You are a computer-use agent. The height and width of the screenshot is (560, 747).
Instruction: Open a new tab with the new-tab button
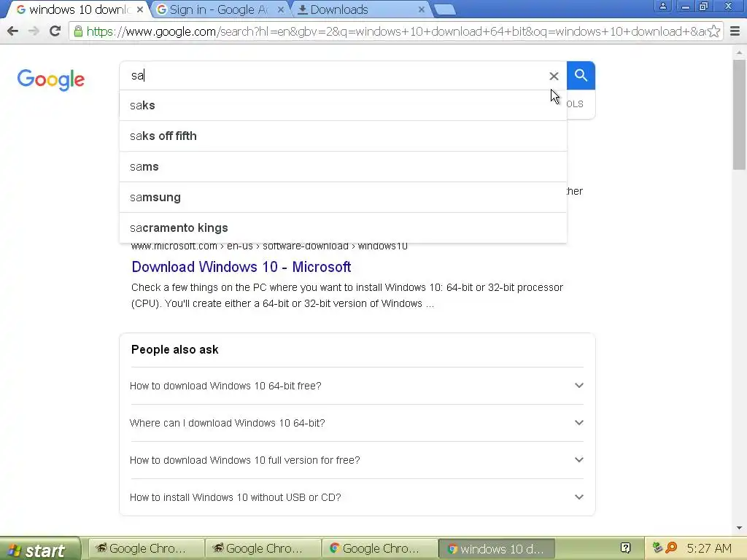coord(445,9)
